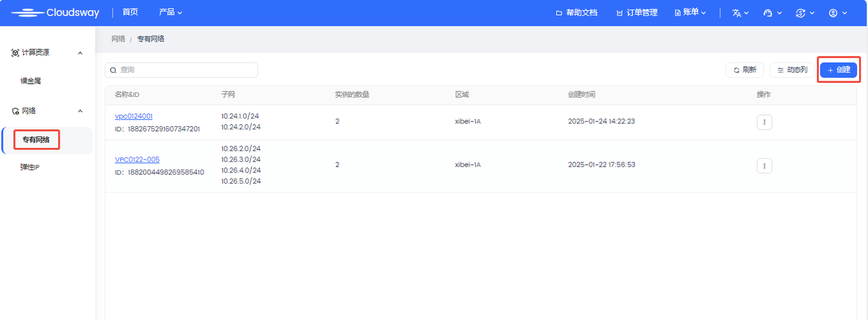Click the 刷新 refresh button
This screenshot has width=868, height=320.
click(745, 70)
